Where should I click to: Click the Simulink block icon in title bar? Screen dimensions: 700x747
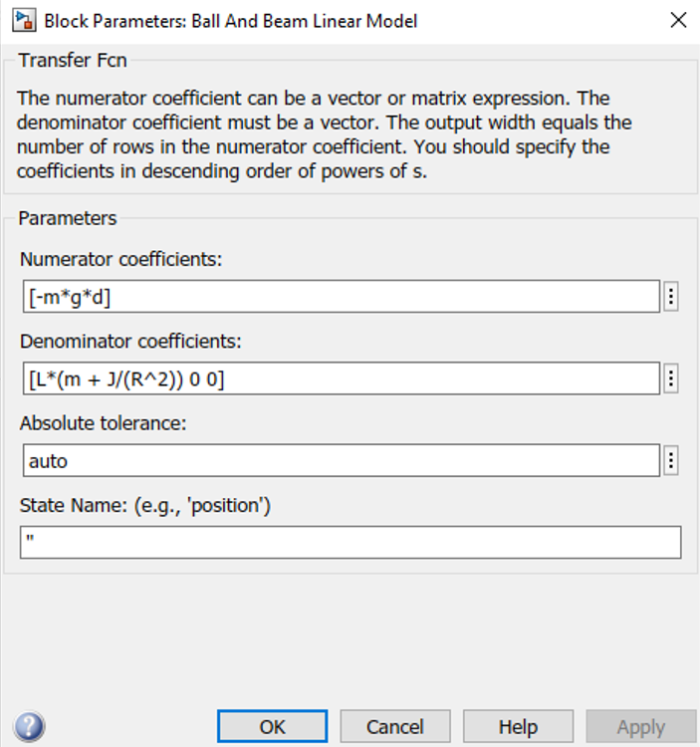(24, 21)
